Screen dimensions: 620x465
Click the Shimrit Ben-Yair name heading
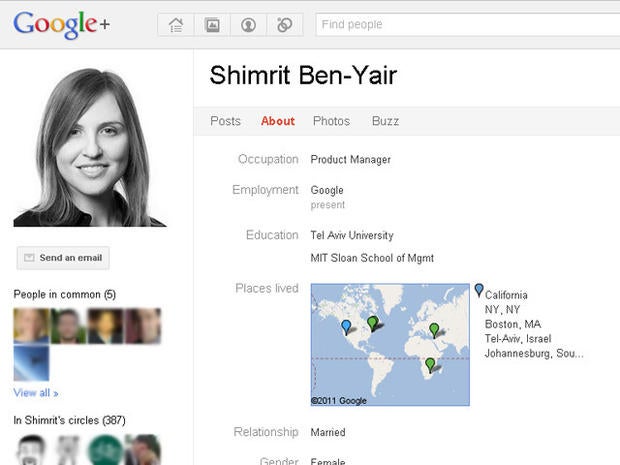point(303,75)
